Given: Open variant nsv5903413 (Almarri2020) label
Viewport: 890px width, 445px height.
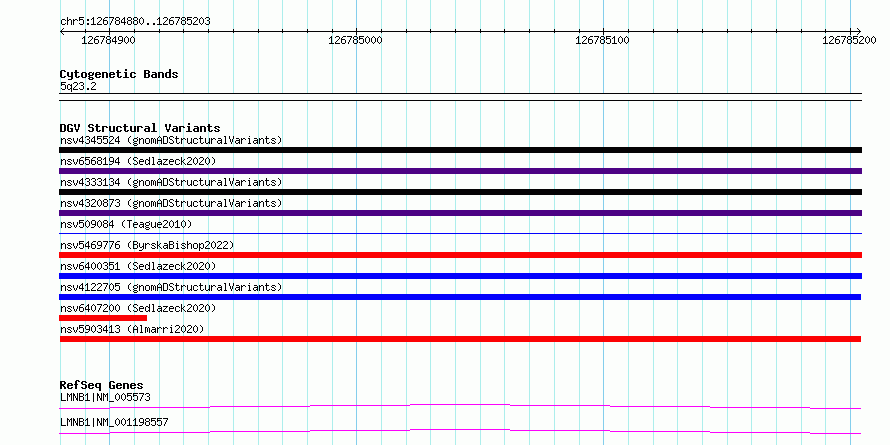Looking at the screenshot, I should coord(132,329).
